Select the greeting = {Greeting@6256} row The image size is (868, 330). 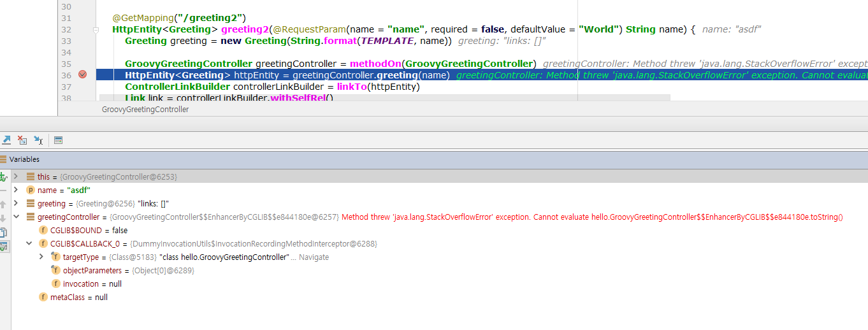pyautogui.click(x=439, y=203)
